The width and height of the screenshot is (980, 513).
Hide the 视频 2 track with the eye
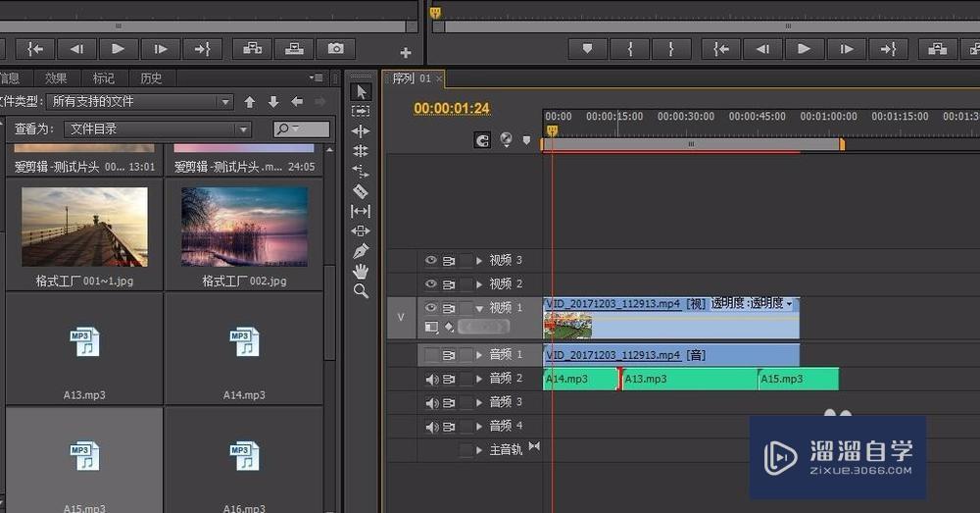[x=430, y=284]
